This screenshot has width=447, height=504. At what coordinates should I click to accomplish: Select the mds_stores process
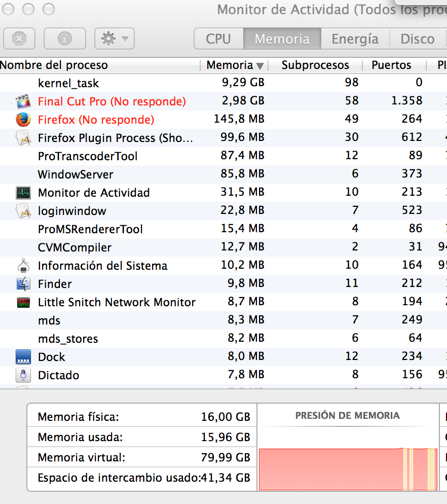click(x=68, y=339)
